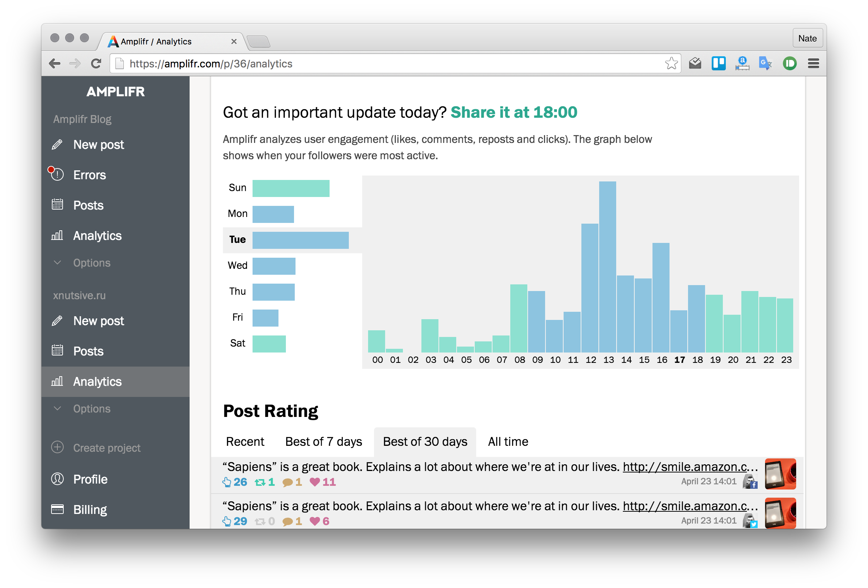868x588 pixels.
Task: Expand Options under xnutsive.ru
Action: pyautogui.click(x=91, y=409)
